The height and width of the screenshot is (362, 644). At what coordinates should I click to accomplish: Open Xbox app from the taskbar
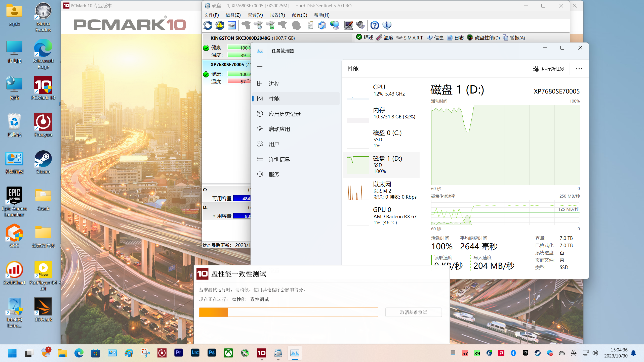click(x=228, y=353)
